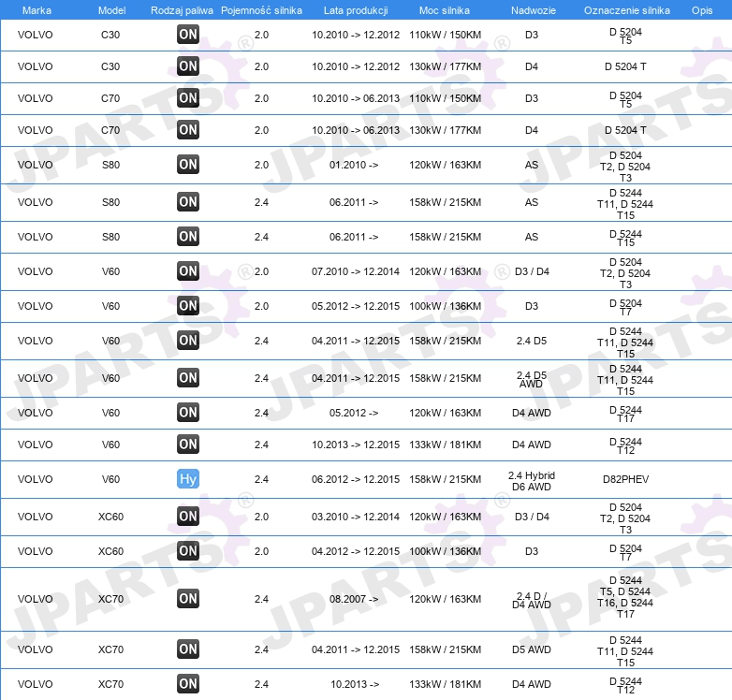The width and height of the screenshot is (732, 700).
Task: Click the ON badge in the S80 2.0 row
Action: 188,165
